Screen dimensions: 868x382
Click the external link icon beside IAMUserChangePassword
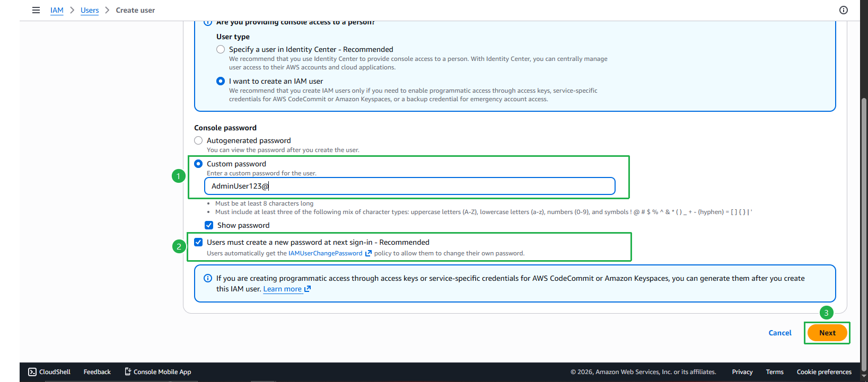click(x=369, y=253)
